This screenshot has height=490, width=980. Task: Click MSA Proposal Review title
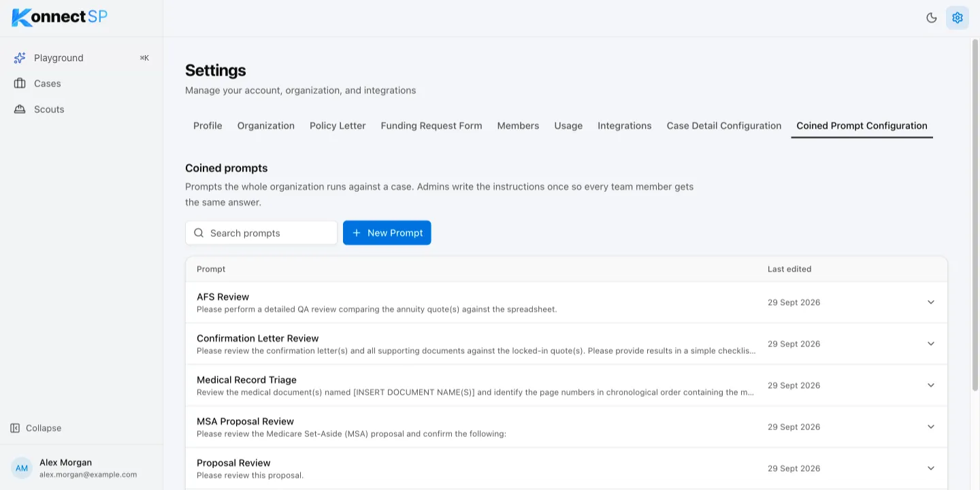pyautogui.click(x=245, y=421)
